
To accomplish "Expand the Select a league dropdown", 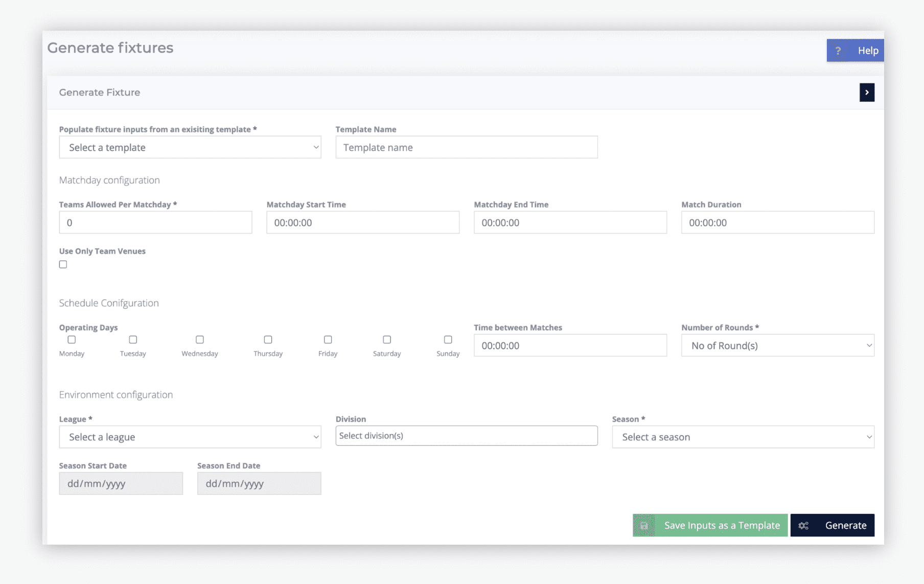I will [x=190, y=437].
